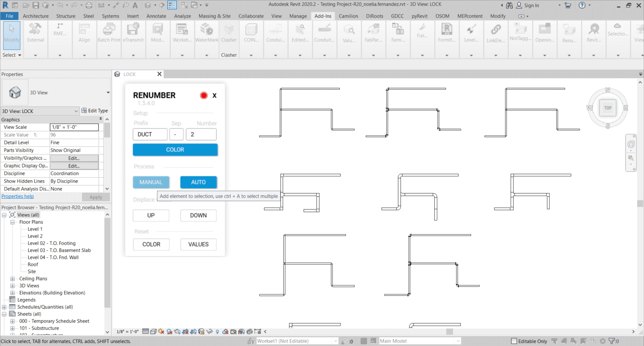The height and width of the screenshot is (346, 644).
Task: Toggle the Editable Only checkbox
Action: [514, 341]
